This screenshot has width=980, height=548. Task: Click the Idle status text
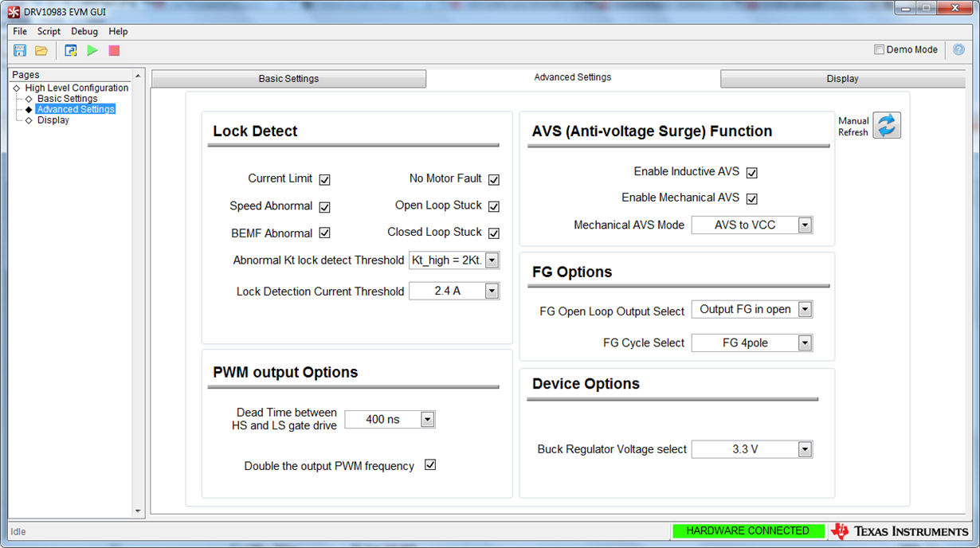pyautogui.click(x=18, y=531)
